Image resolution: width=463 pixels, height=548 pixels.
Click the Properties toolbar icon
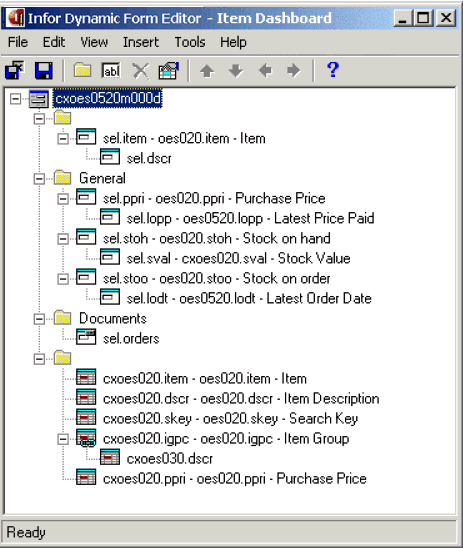tap(169, 71)
